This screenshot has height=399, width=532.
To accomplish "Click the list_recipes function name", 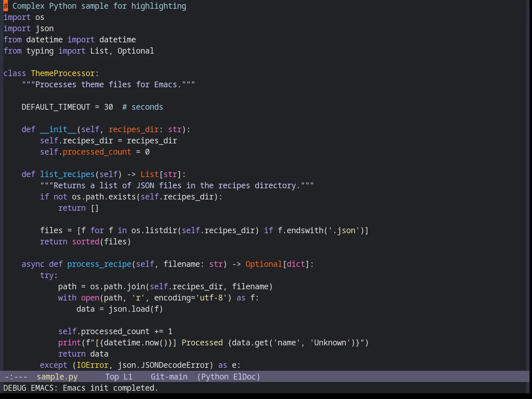I will [67, 174].
